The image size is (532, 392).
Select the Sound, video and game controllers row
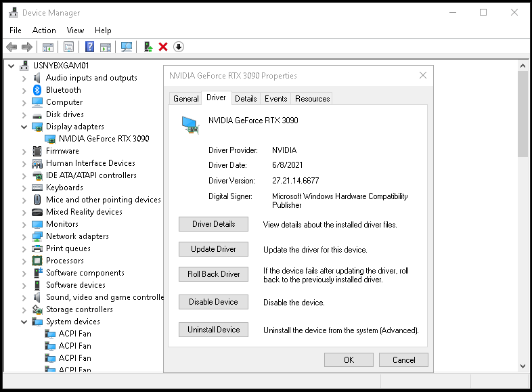[x=105, y=297]
